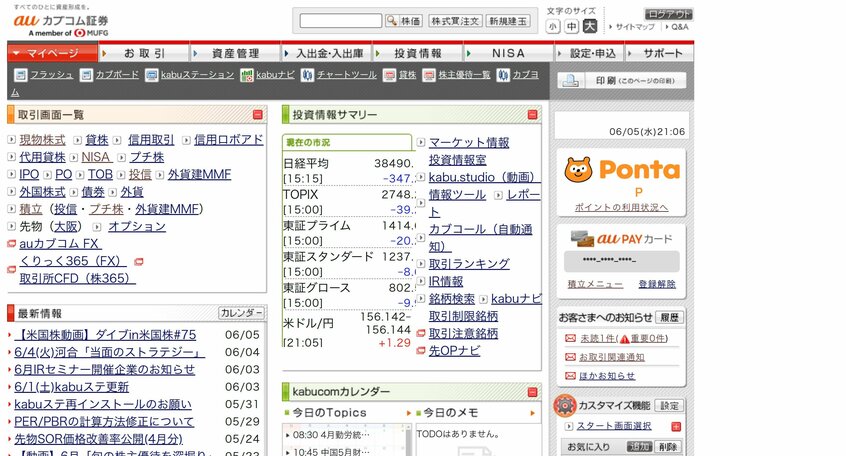Image resolution: width=846 pixels, height=456 pixels.
Task: Open the サイトマップ link
Action: click(635, 26)
